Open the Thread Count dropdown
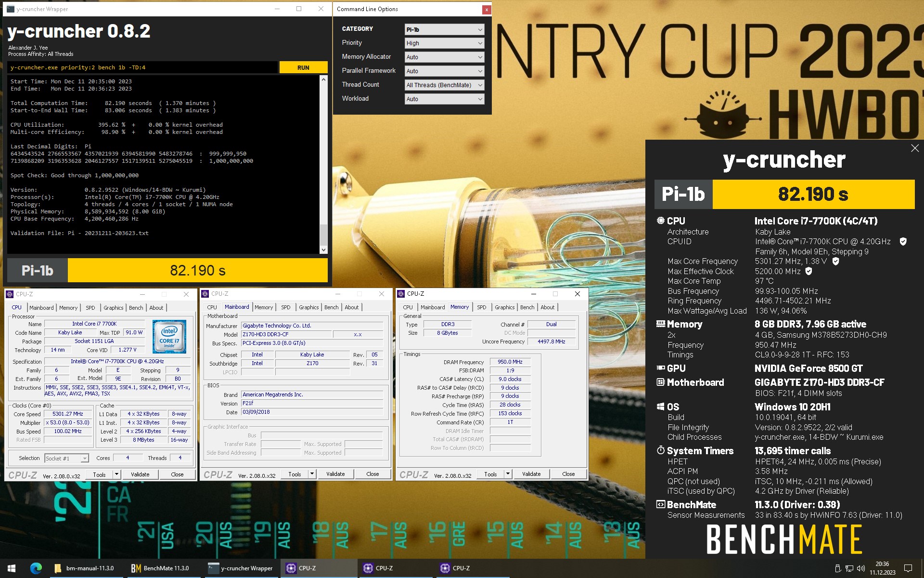This screenshot has width=924, height=578. click(444, 85)
